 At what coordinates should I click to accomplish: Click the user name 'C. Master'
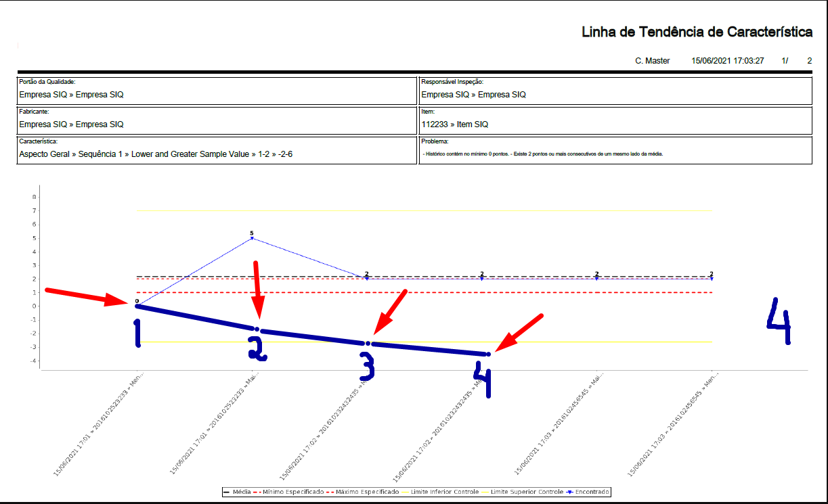pyautogui.click(x=653, y=61)
